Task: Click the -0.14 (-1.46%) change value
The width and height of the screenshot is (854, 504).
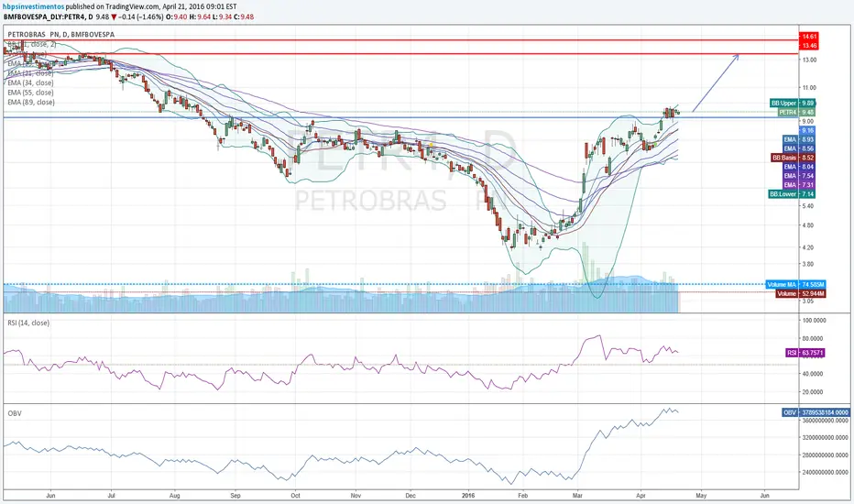Action: [141, 16]
